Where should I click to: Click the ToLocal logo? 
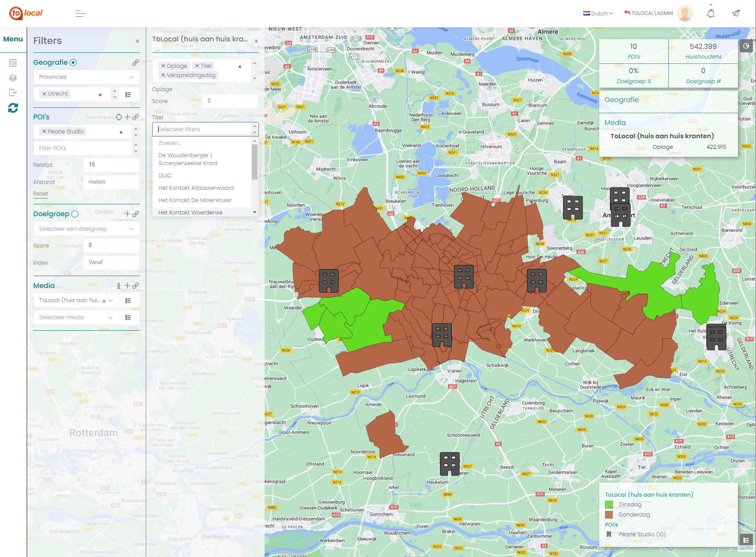coord(26,13)
